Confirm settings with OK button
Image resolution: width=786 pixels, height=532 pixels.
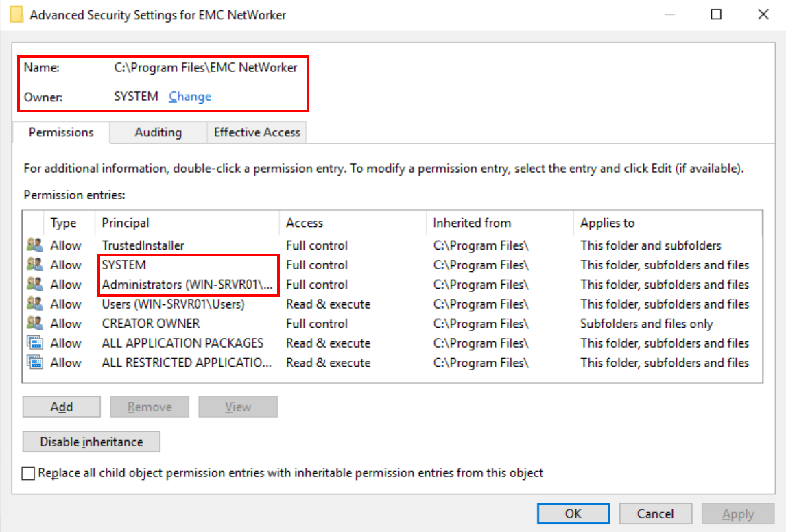click(x=573, y=513)
